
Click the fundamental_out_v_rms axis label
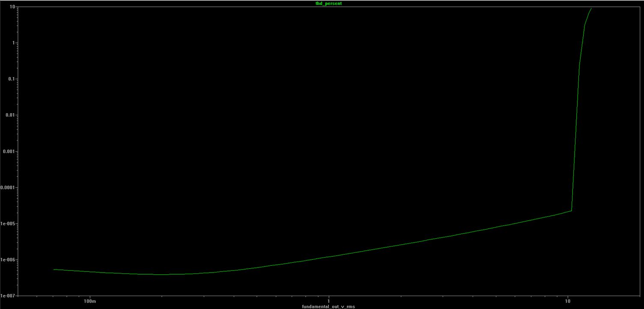coord(328,306)
